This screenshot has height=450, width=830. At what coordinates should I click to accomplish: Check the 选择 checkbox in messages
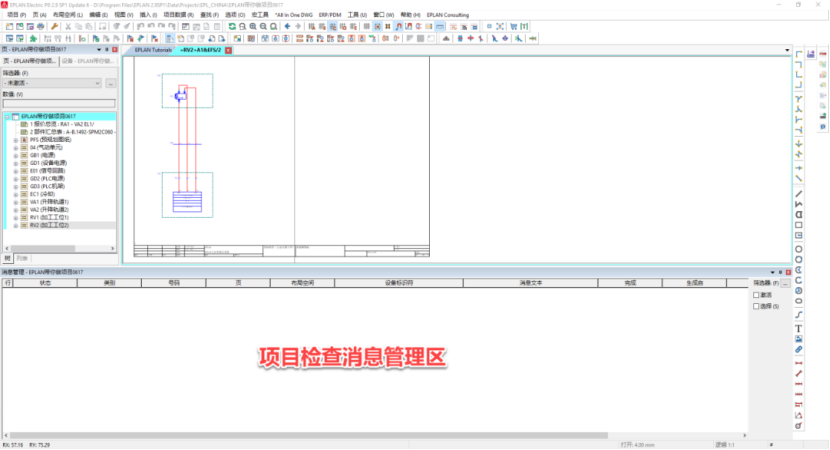pos(756,306)
